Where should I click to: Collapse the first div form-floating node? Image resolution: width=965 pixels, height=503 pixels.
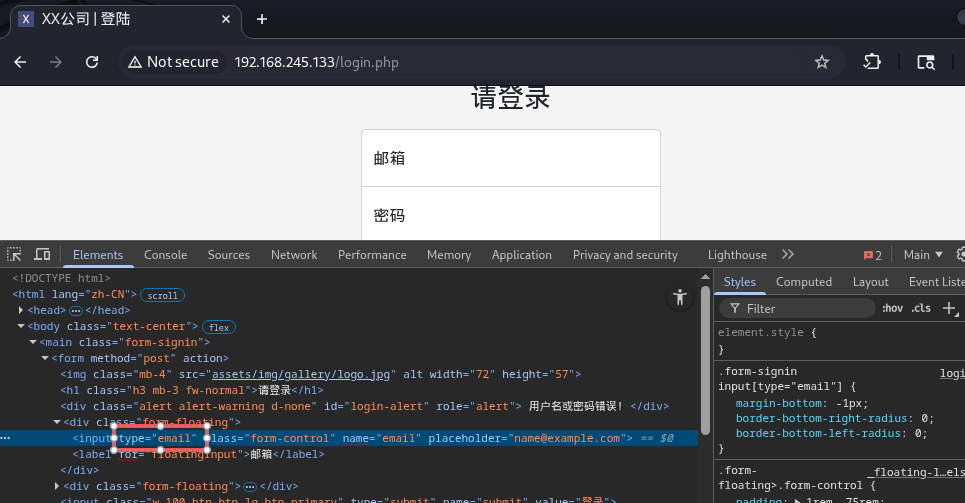(57, 422)
